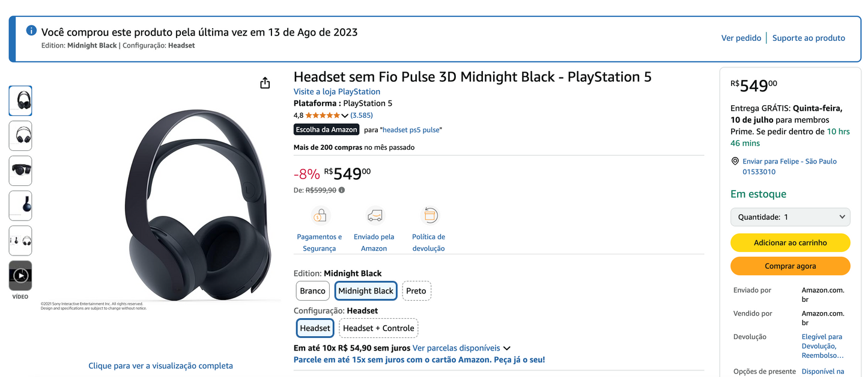Image resolution: width=868 pixels, height=377 pixels.
Task: Open the Quantidade dropdown
Action: [790, 216]
